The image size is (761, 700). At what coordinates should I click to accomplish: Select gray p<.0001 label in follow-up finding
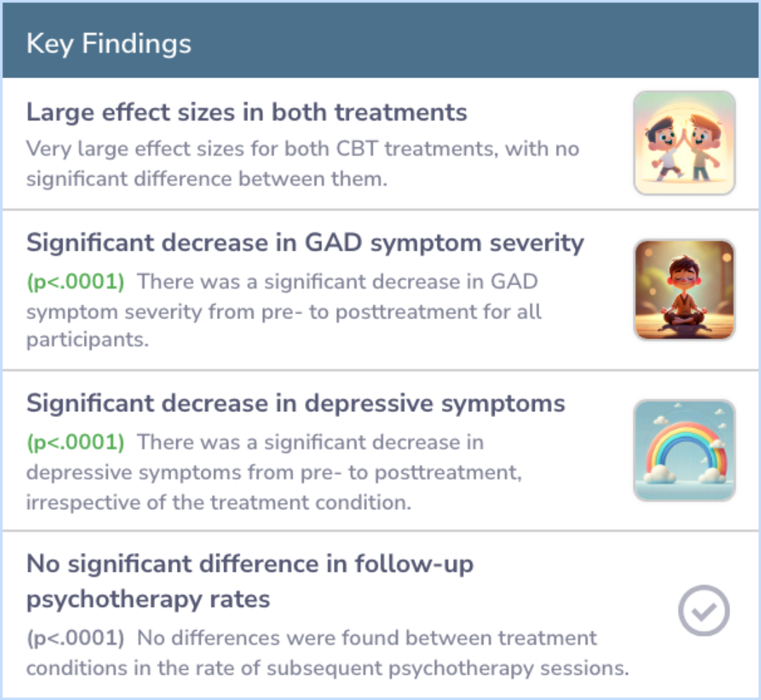pos(75,638)
